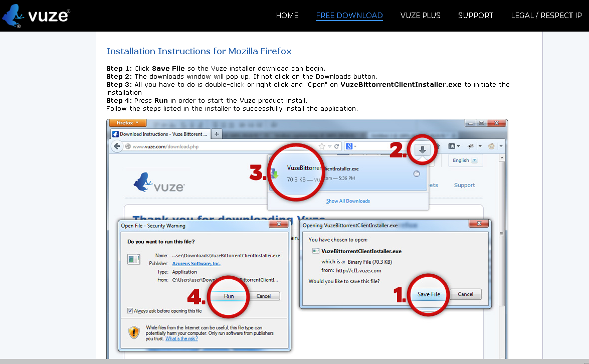Click the Run button in Security Warning
The height and width of the screenshot is (364, 589).
pyautogui.click(x=229, y=296)
